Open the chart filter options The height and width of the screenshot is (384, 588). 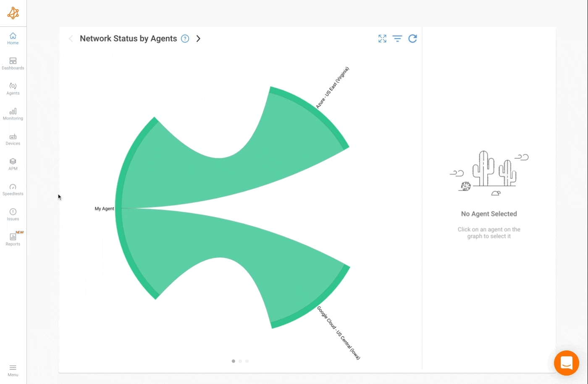tap(397, 38)
